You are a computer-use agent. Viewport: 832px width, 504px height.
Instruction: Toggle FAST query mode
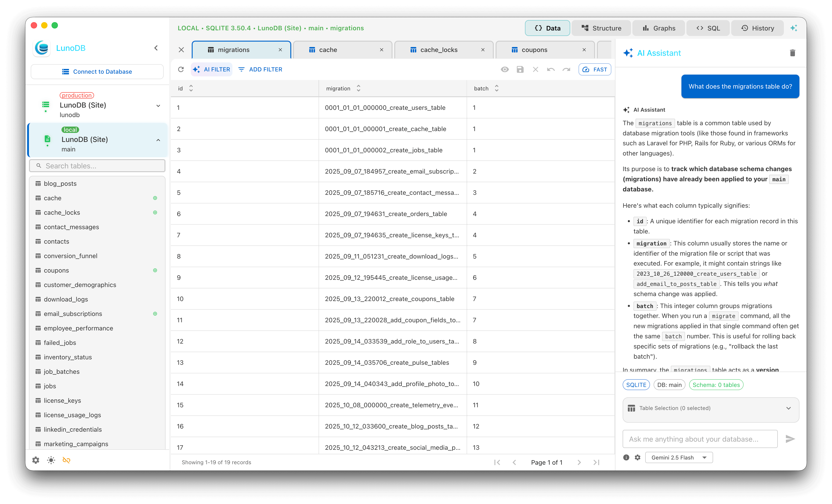pos(594,69)
